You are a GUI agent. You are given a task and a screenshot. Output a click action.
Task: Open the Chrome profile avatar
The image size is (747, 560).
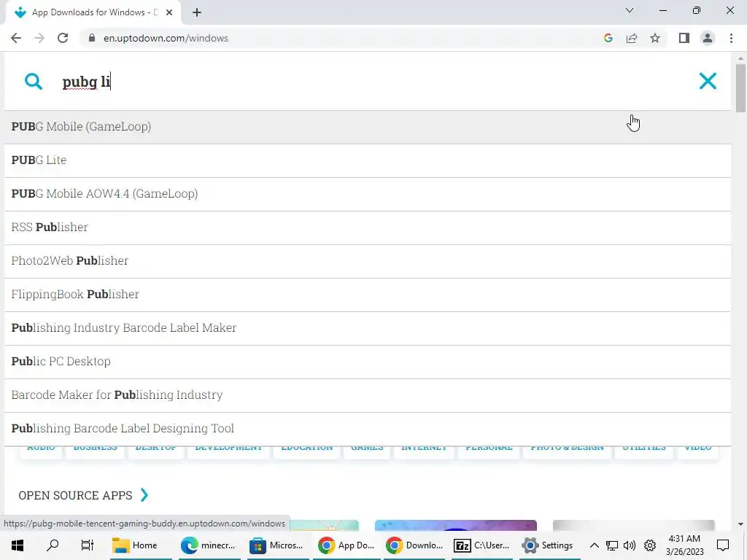pos(708,38)
